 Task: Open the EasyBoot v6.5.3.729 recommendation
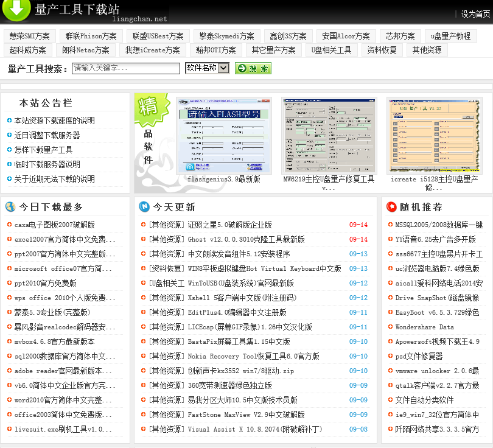(x=437, y=312)
